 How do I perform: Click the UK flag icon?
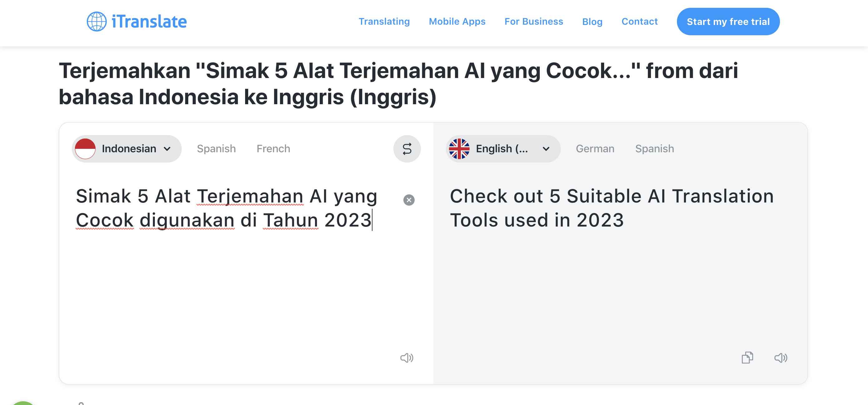(x=459, y=149)
